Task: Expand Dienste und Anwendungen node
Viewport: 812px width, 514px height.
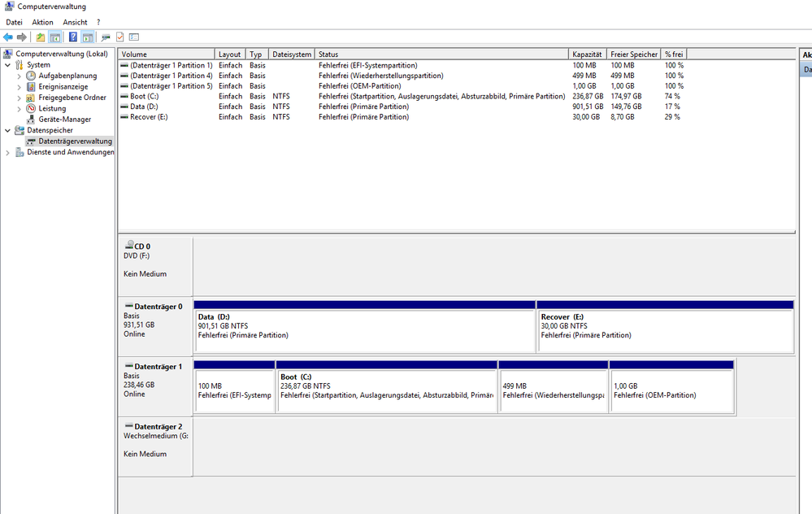Action: 8,152
